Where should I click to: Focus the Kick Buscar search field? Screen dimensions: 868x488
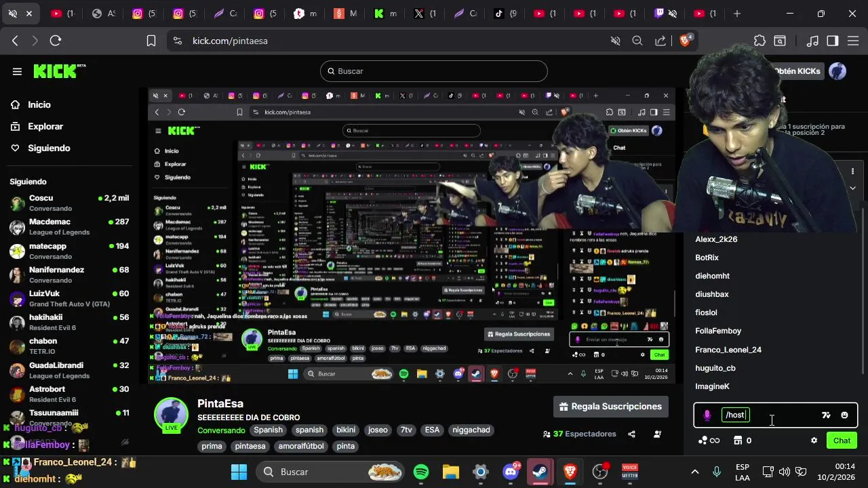[x=433, y=71]
